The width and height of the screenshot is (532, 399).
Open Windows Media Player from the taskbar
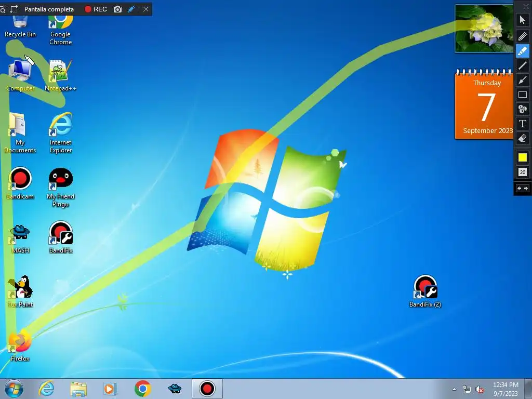pos(110,389)
